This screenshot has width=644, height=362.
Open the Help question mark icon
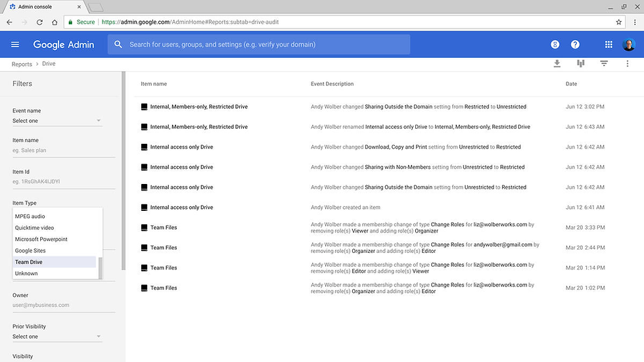575,44
